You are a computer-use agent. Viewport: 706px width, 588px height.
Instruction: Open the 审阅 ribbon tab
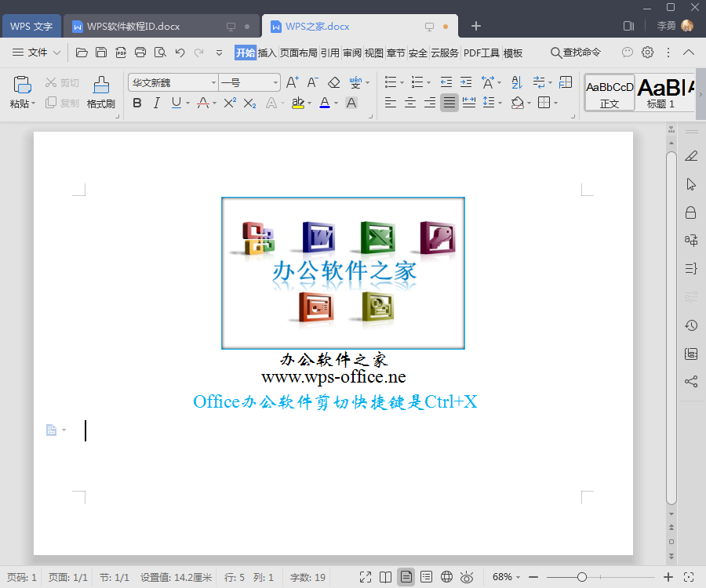point(352,53)
